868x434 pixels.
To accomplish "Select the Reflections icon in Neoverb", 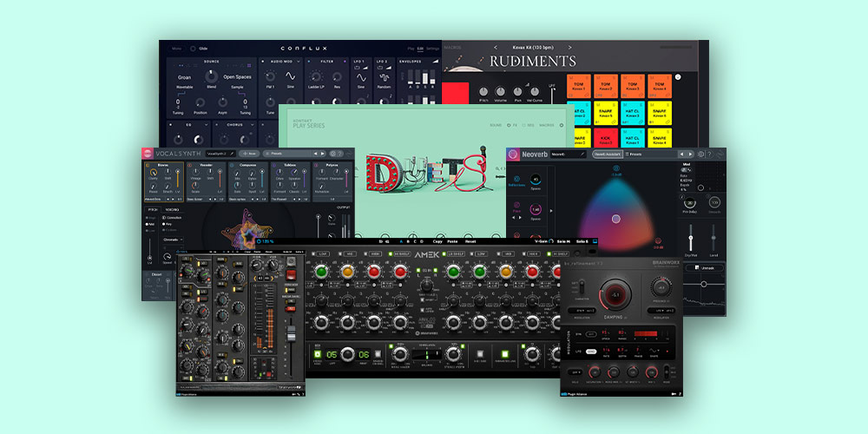I will tap(517, 179).
